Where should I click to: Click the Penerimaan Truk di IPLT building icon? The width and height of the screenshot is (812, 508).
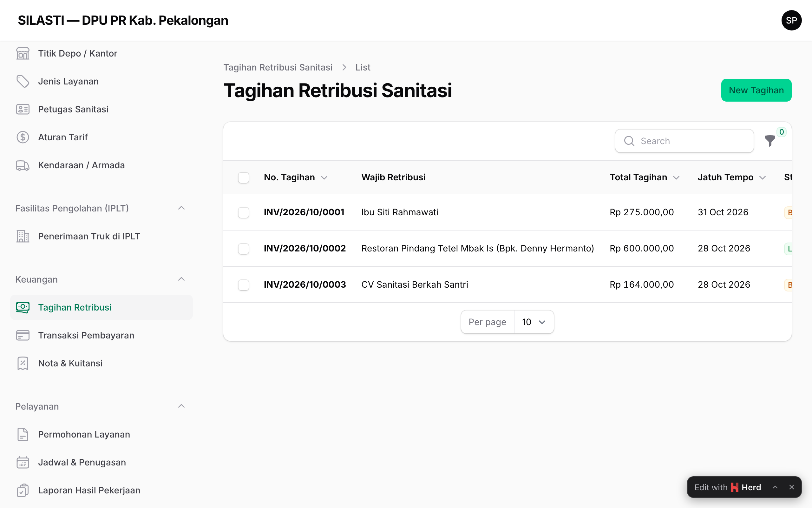coord(23,236)
